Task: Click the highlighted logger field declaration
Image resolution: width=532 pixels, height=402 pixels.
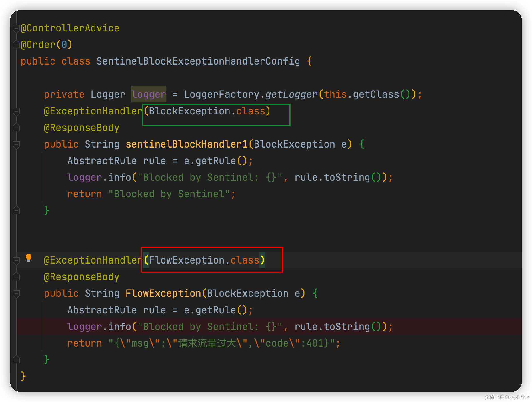Action: (149, 94)
